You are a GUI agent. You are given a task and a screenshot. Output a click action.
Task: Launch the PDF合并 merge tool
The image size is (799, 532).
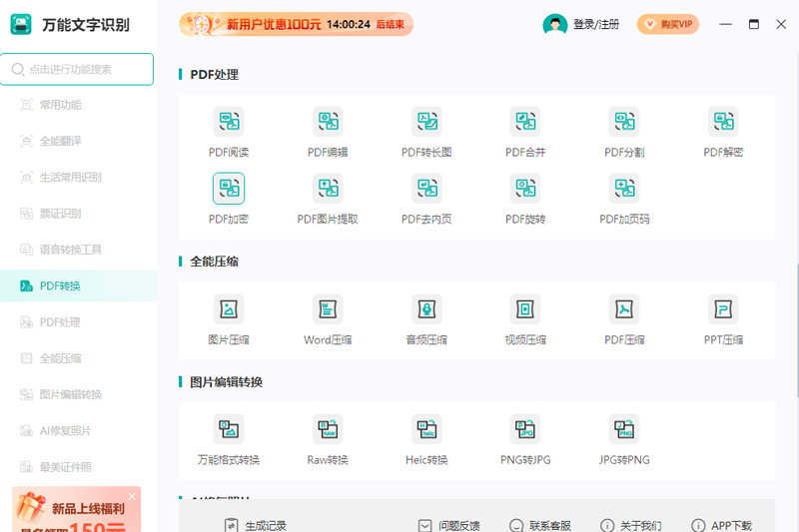pyautogui.click(x=525, y=121)
